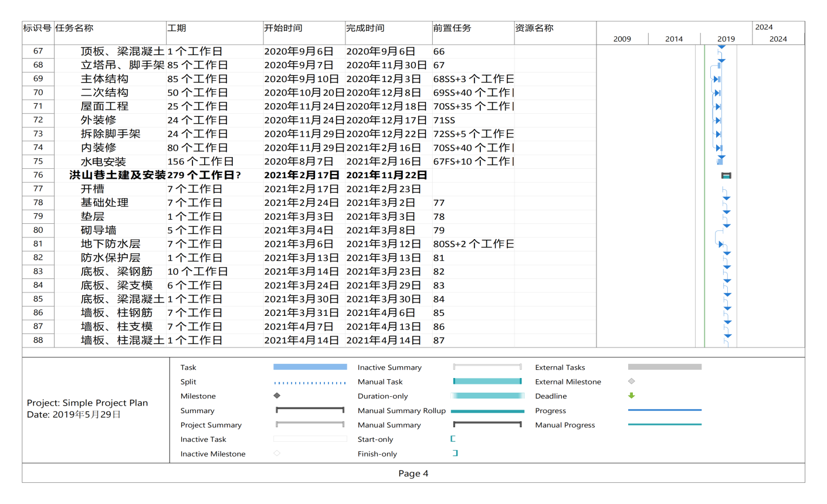Screen dimensions: 827x504
Task: Click the 资源名称 column header
Action: tap(534, 28)
